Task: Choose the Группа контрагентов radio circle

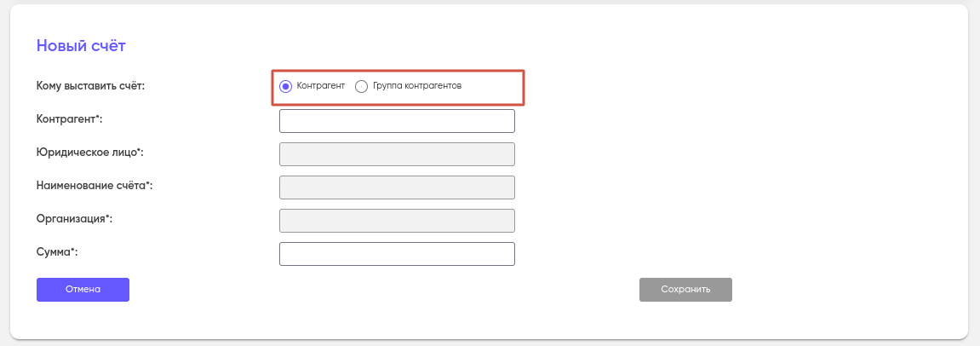Action: [x=361, y=86]
